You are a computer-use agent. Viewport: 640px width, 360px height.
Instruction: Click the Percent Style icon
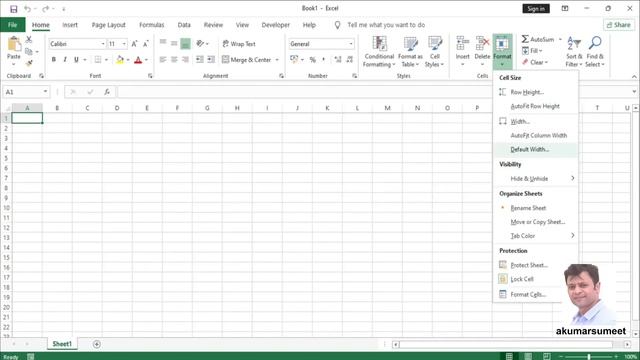tap(313, 60)
